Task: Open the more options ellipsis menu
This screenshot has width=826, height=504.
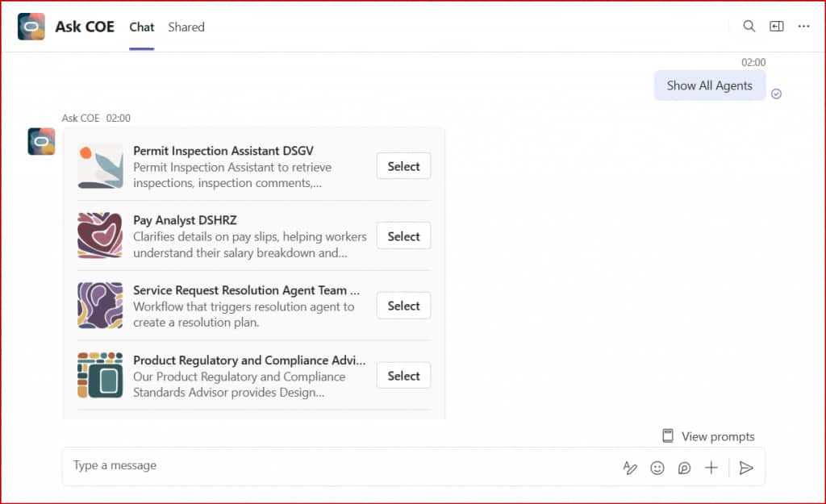Action: point(803,27)
